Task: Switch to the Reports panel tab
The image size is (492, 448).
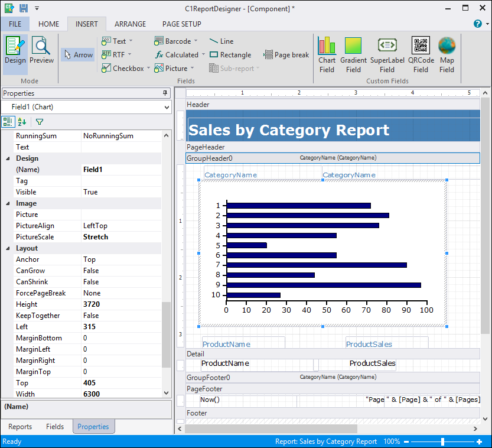Action: coord(20,427)
